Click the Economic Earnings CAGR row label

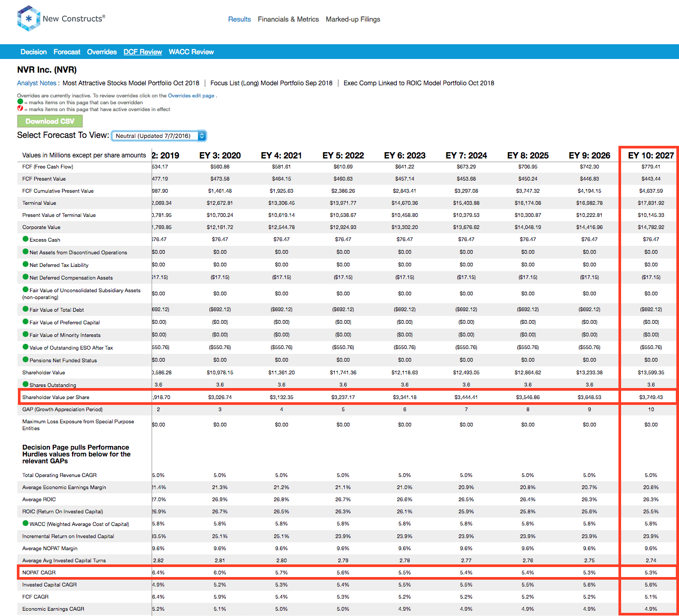(53, 609)
